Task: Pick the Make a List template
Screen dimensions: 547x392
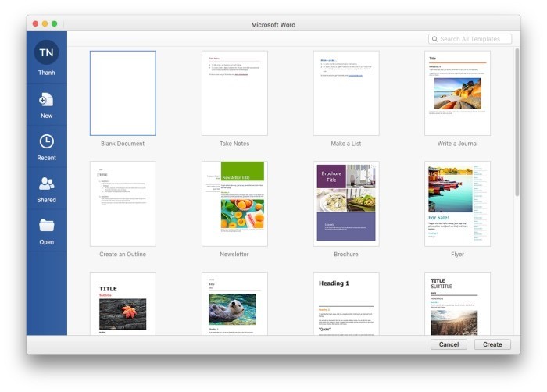Action: coord(346,93)
